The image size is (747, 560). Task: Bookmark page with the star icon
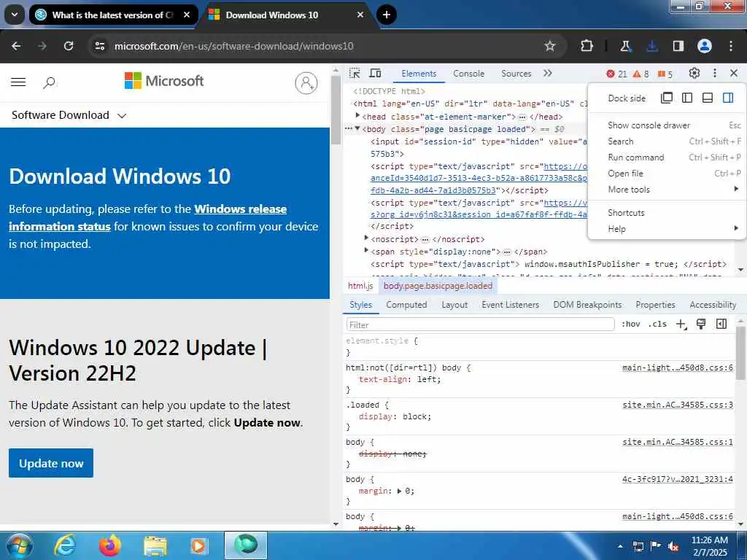click(x=550, y=46)
